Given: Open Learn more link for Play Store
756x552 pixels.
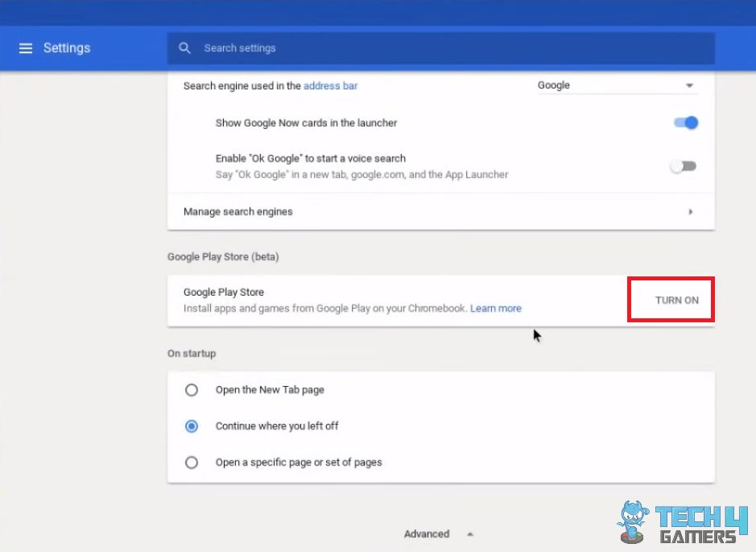Looking at the screenshot, I should (496, 309).
